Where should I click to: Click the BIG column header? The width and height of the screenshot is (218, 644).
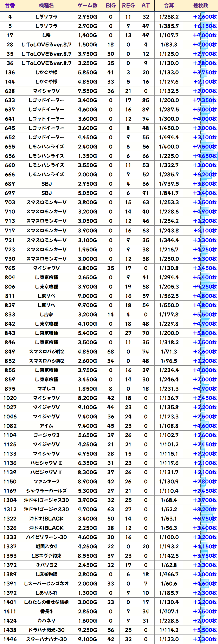pos(111,6)
